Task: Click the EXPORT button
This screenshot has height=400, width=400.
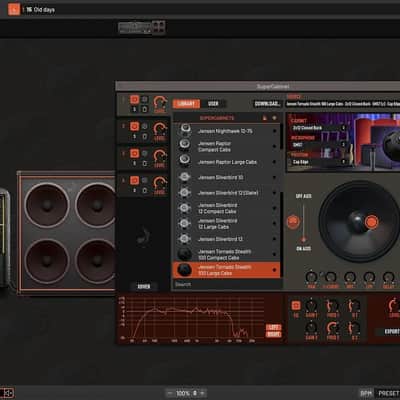Action: coord(388,332)
